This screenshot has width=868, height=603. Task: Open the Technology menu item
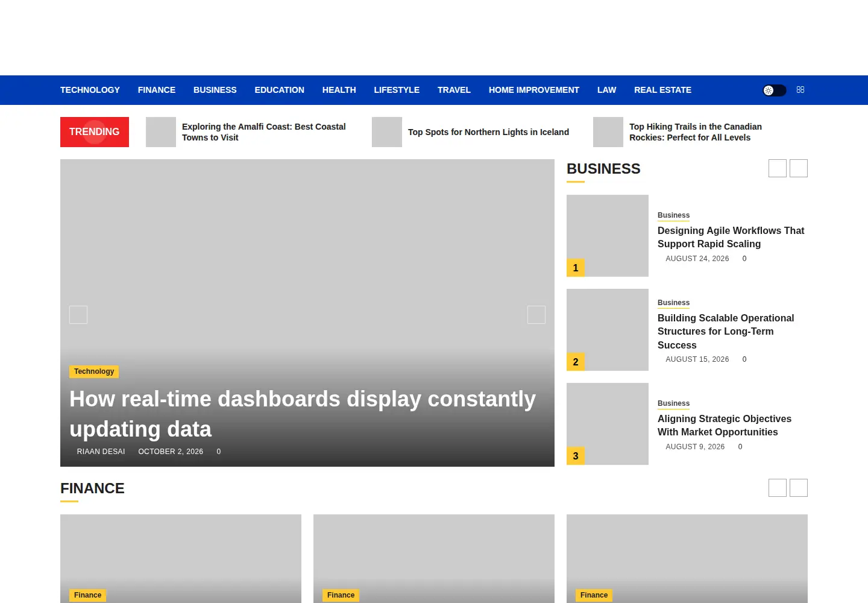tap(90, 90)
